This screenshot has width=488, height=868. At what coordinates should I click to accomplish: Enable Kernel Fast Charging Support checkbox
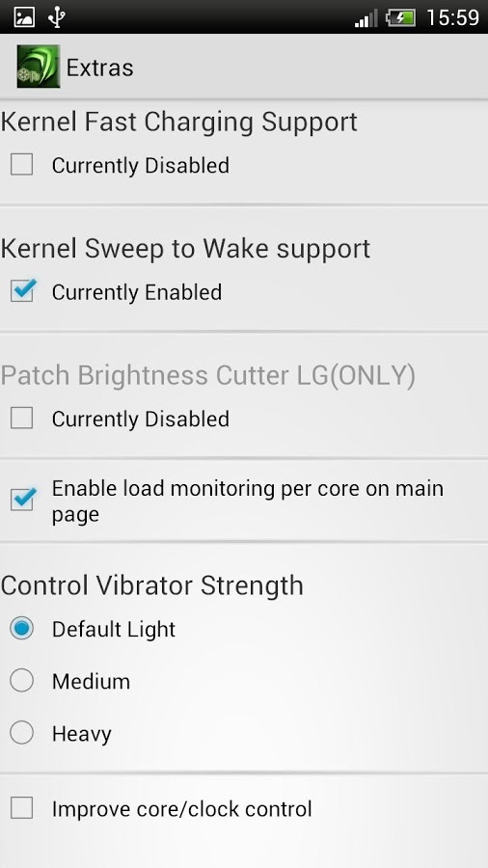pos(21,164)
